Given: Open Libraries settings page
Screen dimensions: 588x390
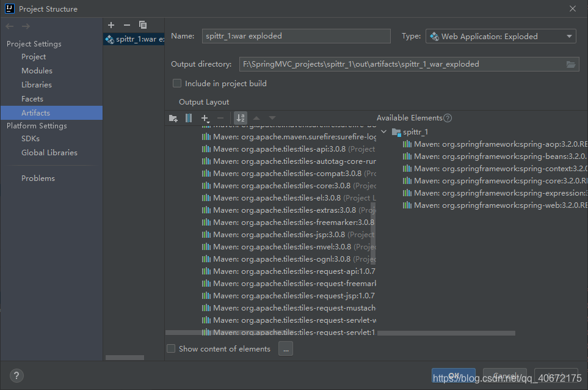Looking at the screenshot, I should 37,85.
